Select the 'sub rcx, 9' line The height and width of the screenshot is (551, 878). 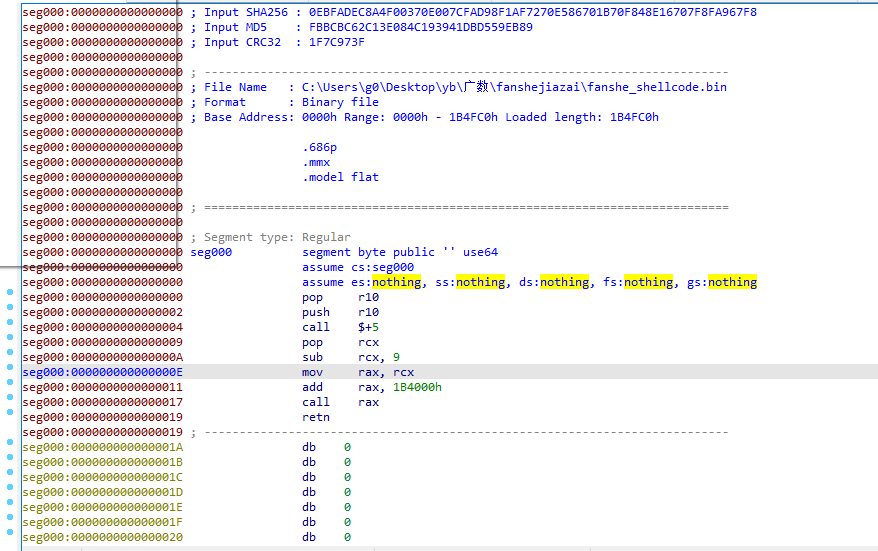coord(351,357)
